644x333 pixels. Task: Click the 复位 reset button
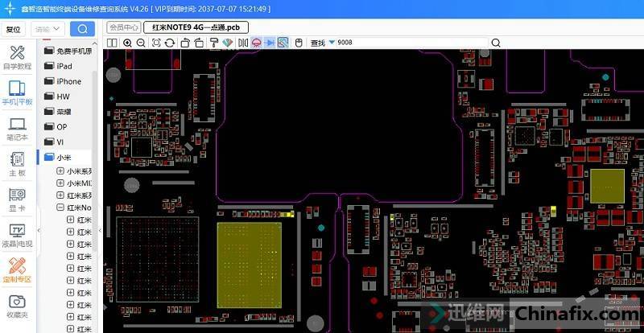click(x=14, y=29)
